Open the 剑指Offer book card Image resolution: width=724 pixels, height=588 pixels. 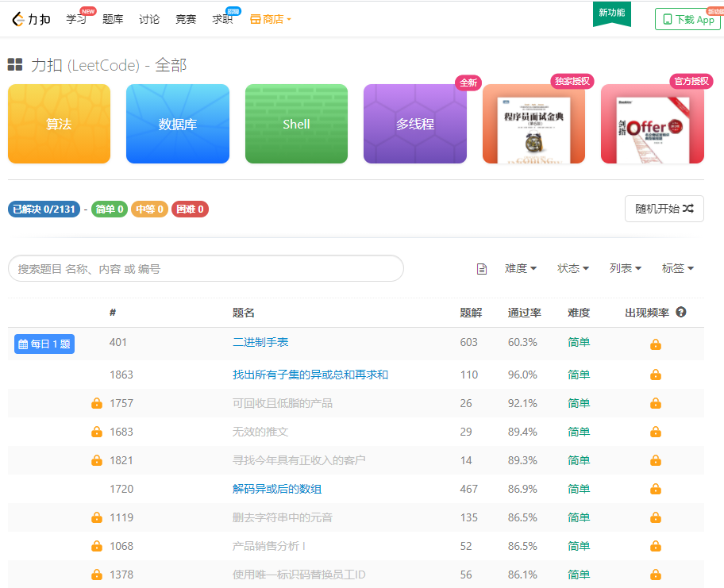click(653, 124)
